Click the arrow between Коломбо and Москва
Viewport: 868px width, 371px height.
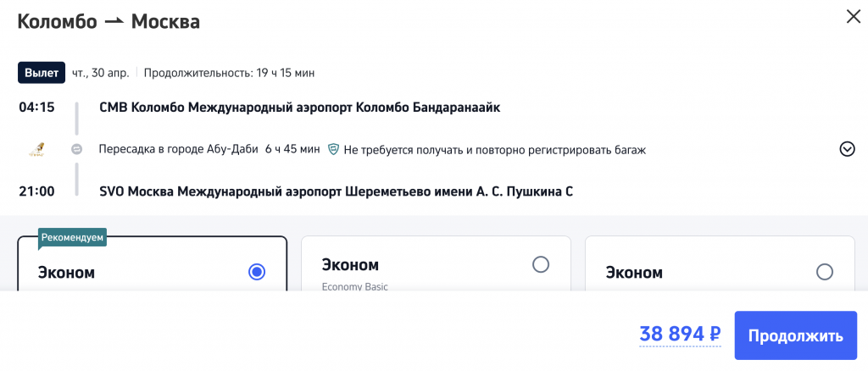[x=114, y=22]
